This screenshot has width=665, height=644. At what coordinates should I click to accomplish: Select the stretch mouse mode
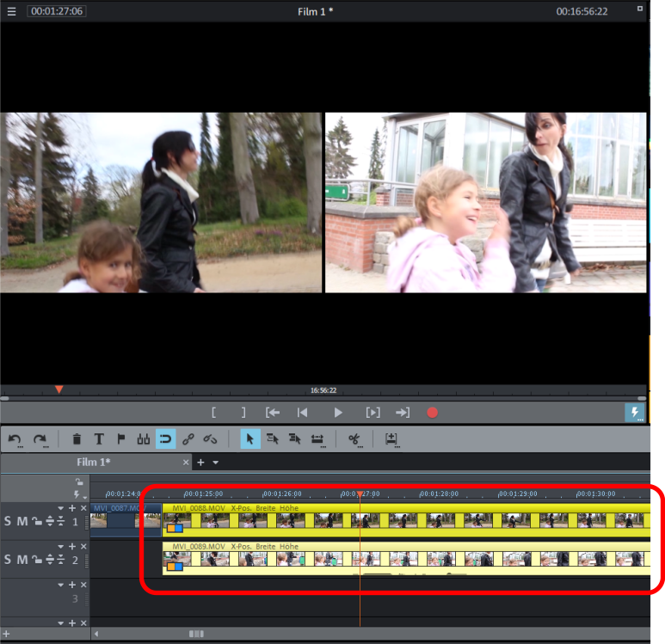click(x=317, y=439)
